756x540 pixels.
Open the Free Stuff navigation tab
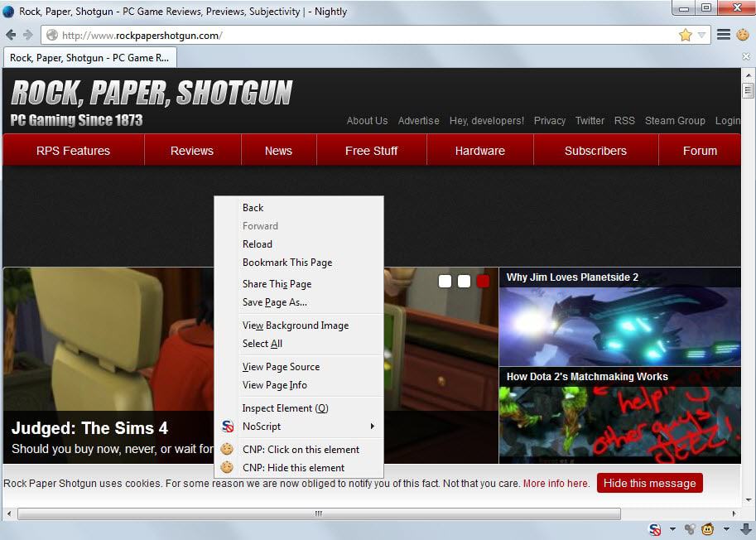[x=371, y=151]
